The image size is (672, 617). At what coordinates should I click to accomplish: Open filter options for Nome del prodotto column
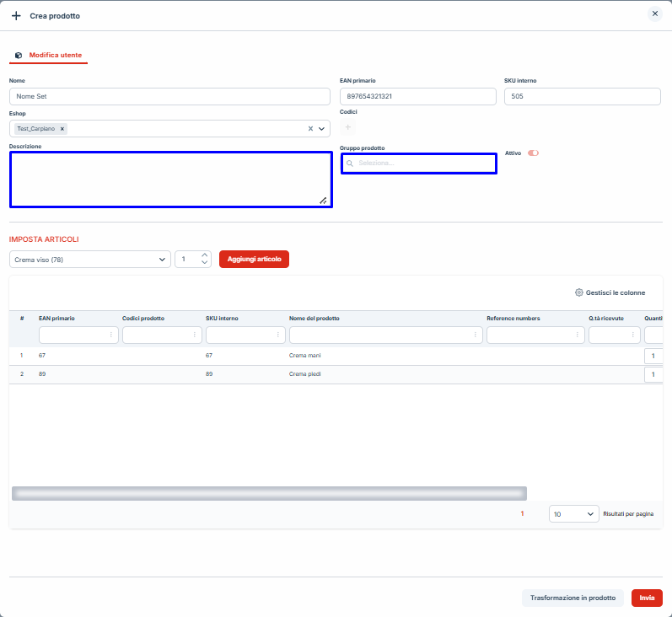coord(476,335)
